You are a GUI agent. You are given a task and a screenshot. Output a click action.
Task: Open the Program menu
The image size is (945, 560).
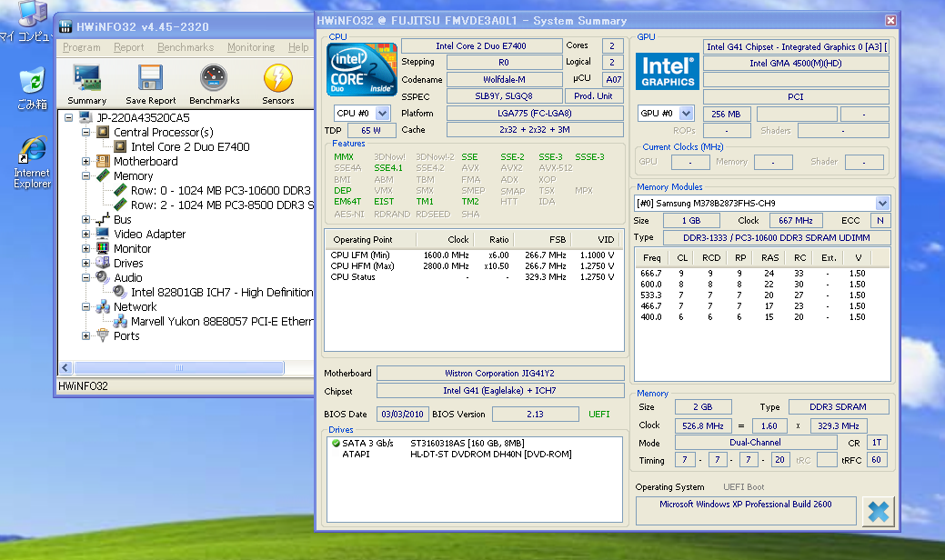(x=82, y=47)
